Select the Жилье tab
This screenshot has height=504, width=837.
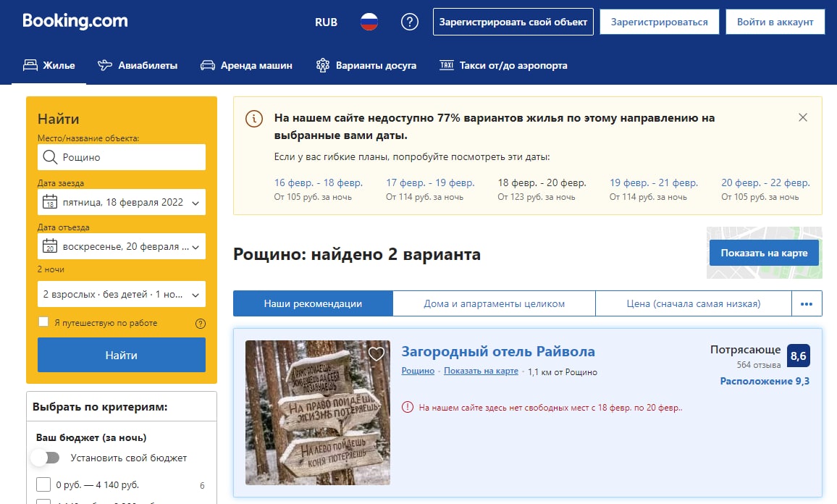coord(49,66)
